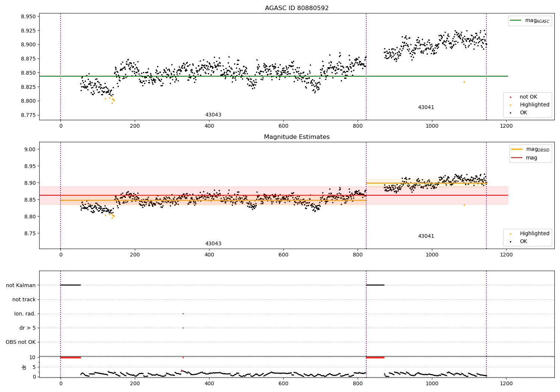
Task: Click the lone black dot in the dr > 5 row
Action: click(183, 328)
